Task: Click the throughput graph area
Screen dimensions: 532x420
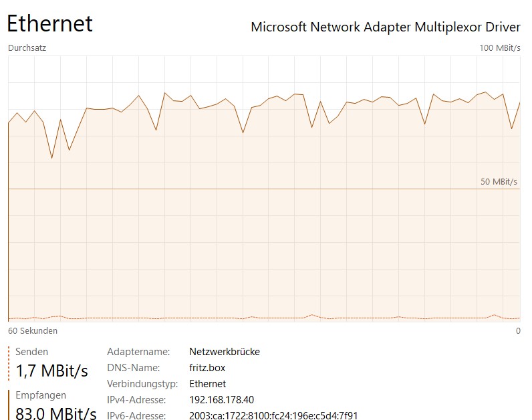Action: tap(264, 189)
